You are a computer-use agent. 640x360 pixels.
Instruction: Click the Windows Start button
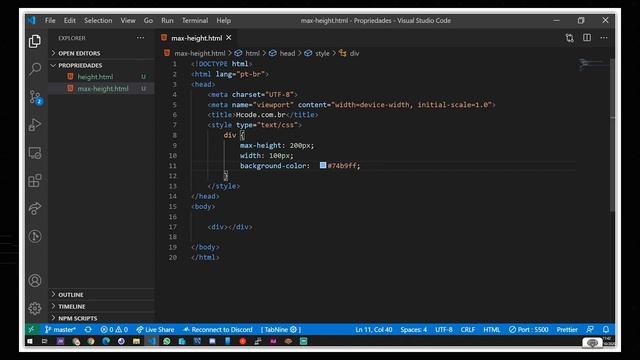coord(30,341)
